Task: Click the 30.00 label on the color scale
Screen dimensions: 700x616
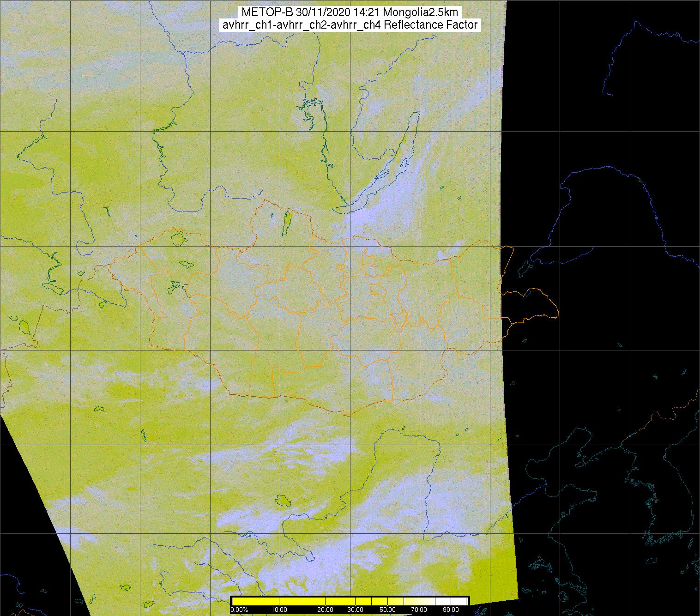Action: click(x=356, y=610)
